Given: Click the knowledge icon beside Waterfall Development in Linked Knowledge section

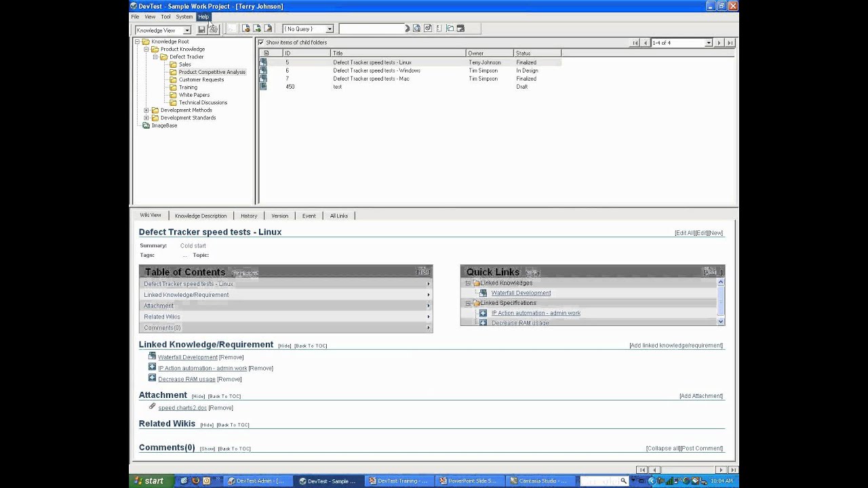Looking at the screenshot, I should 152,357.
